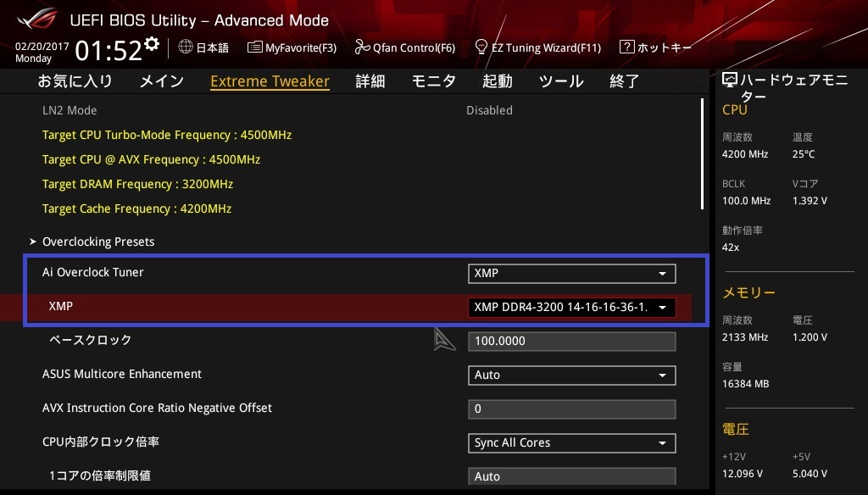The image size is (868, 495).
Task: Click the hardware monitor screen icon
Action: pyautogui.click(x=730, y=81)
